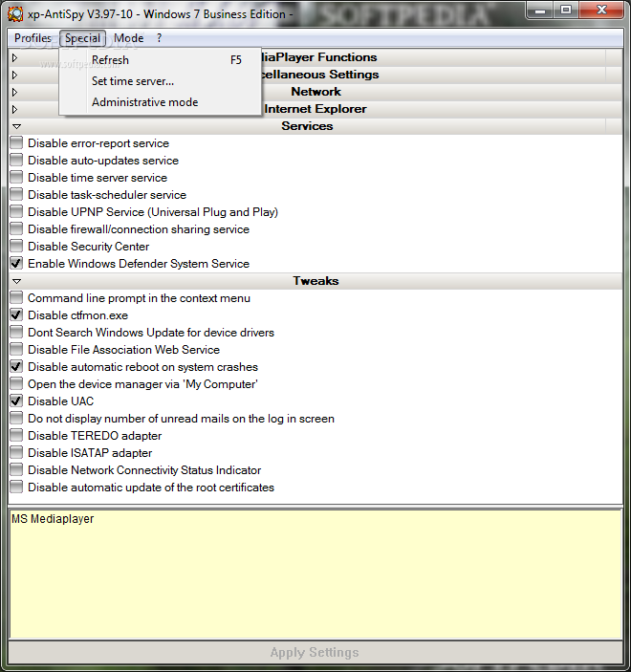Image resolution: width=631 pixels, height=672 pixels.
Task: Close the Special menu
Action: [x=82, y=38]
